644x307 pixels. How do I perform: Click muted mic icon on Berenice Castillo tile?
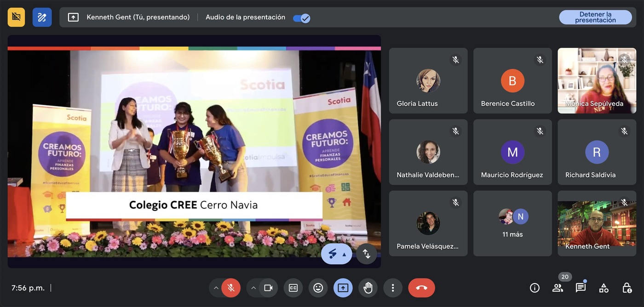[540, 60]
